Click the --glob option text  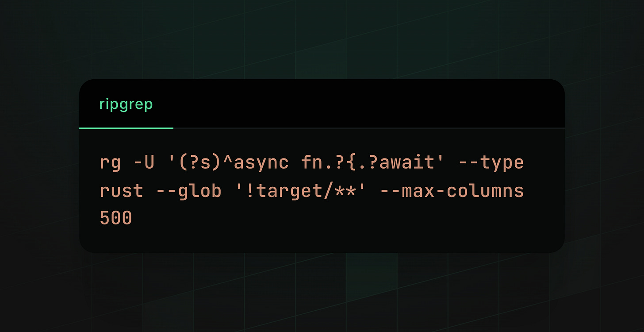(x=189, y=192)
